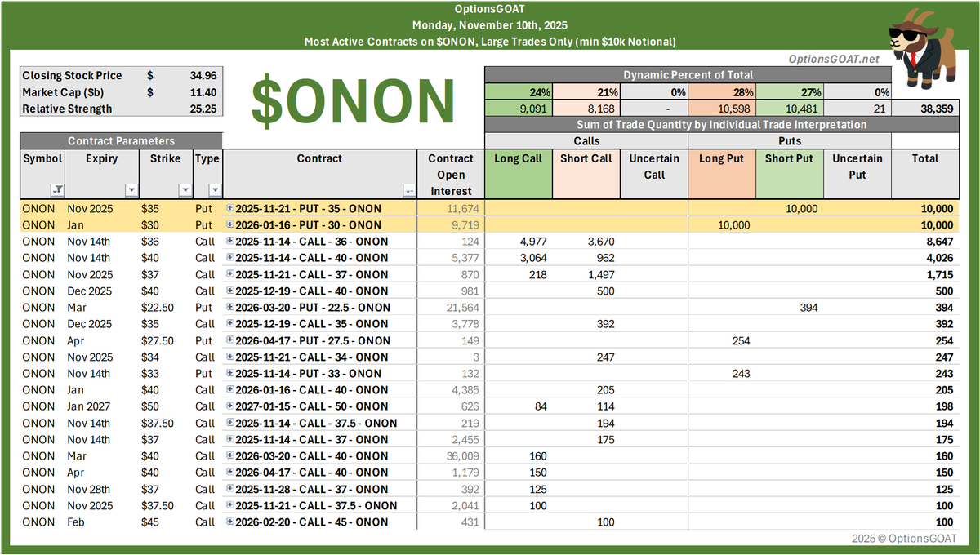
Task: Click the large $ONON ticker title
Action: [353, 100]
